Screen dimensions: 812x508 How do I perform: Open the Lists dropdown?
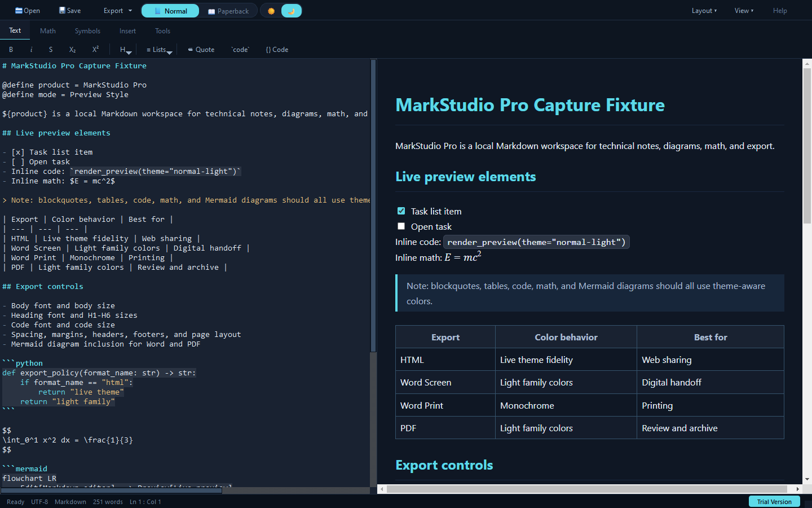(159, 50)
